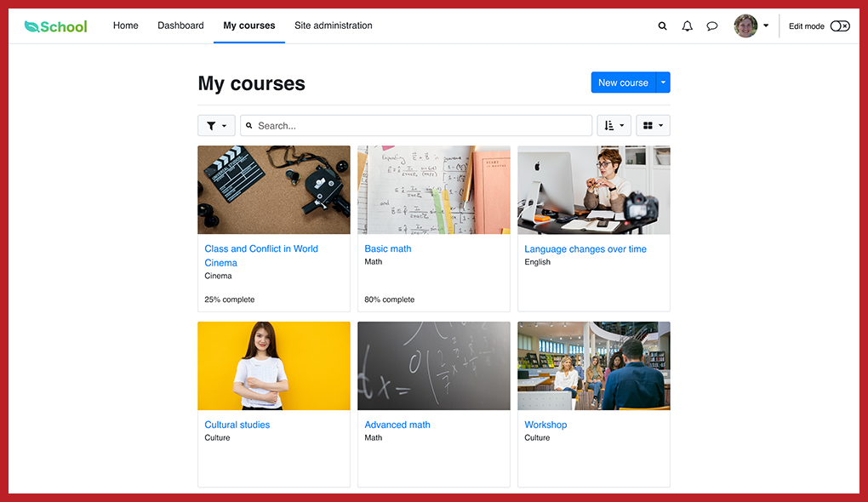
Task: Click the Advanced math chalkboard thumbnail
Action: (x=434, y=366)
